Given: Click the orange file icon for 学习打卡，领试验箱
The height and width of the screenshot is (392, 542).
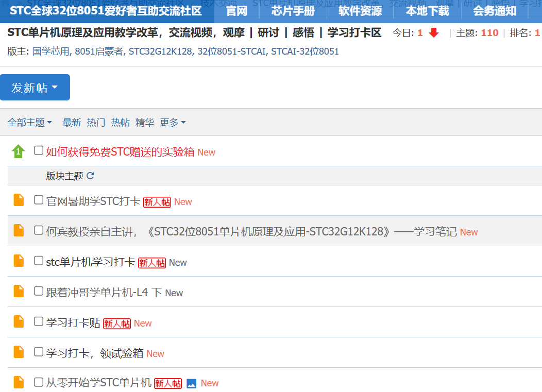Looking at the screenshot, I should (19, 352).
